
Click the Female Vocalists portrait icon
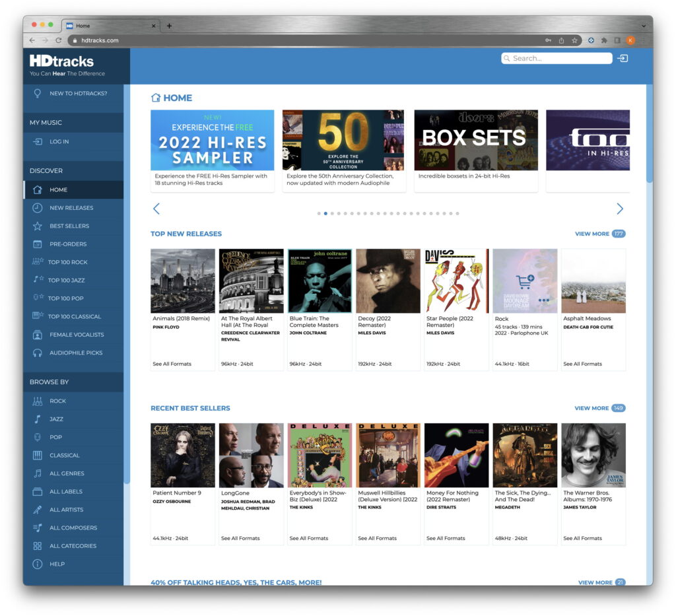38,335
